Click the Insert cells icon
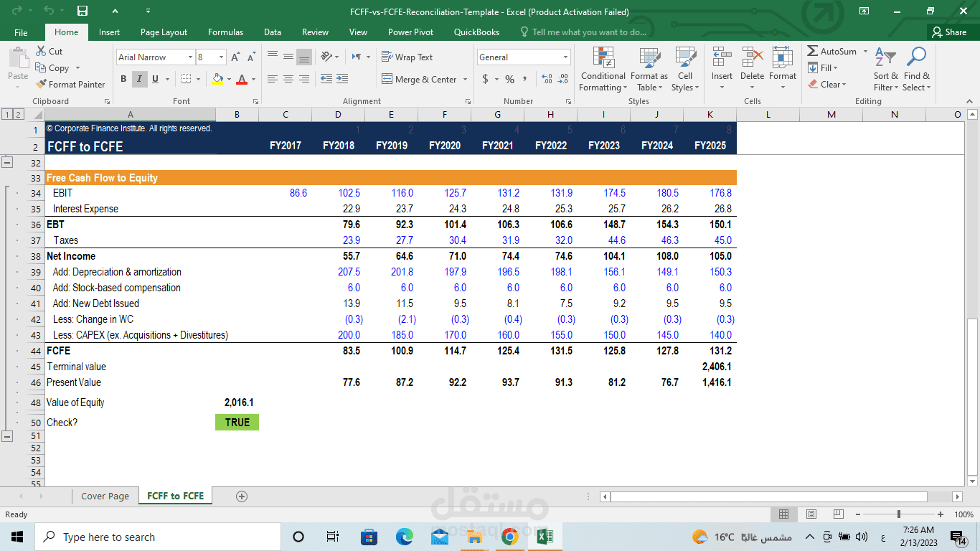 722,57
